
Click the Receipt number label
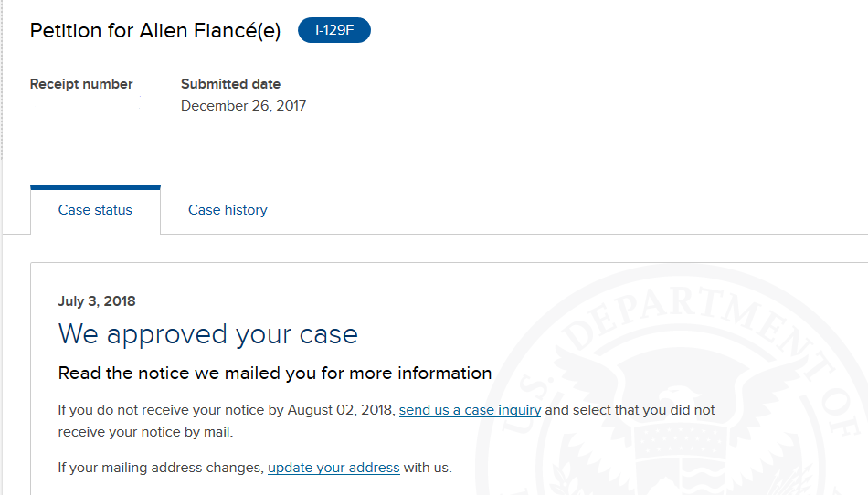81,84
